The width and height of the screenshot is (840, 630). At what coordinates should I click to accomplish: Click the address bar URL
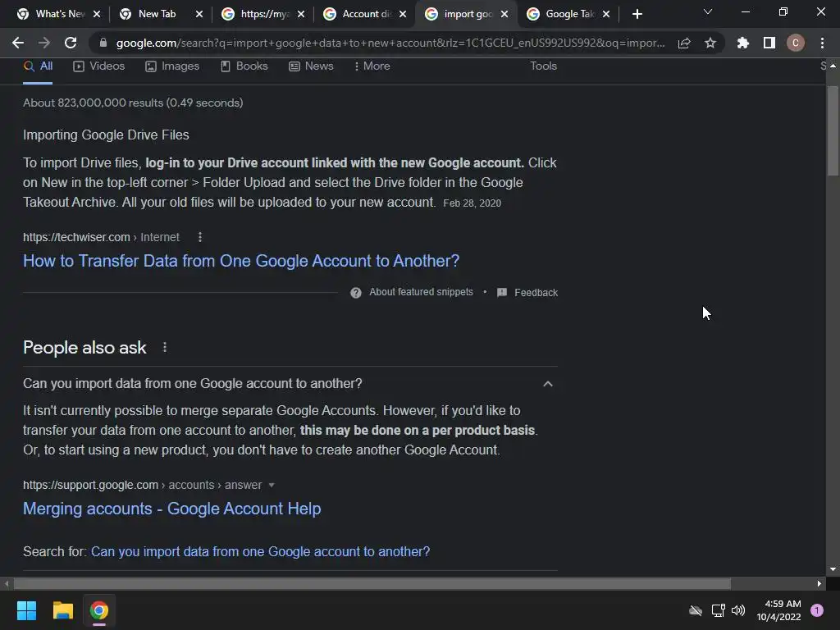point(390,43)
